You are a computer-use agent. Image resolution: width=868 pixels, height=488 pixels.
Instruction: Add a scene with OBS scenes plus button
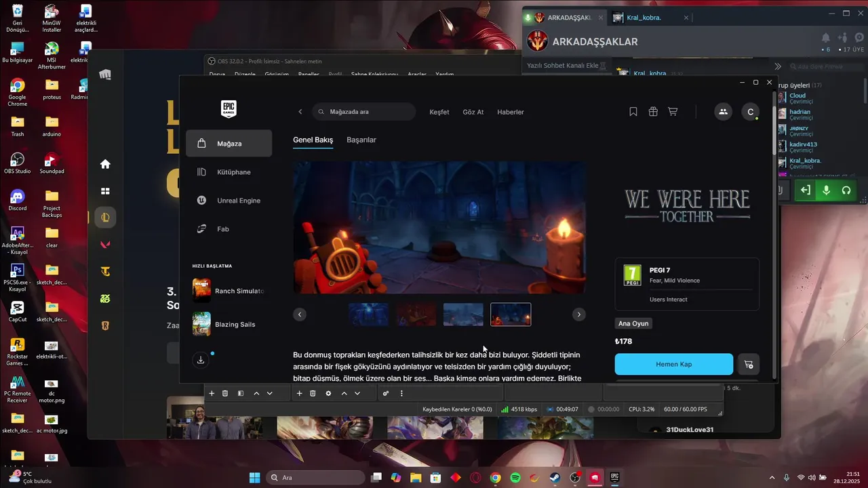(x=212, y=393)
